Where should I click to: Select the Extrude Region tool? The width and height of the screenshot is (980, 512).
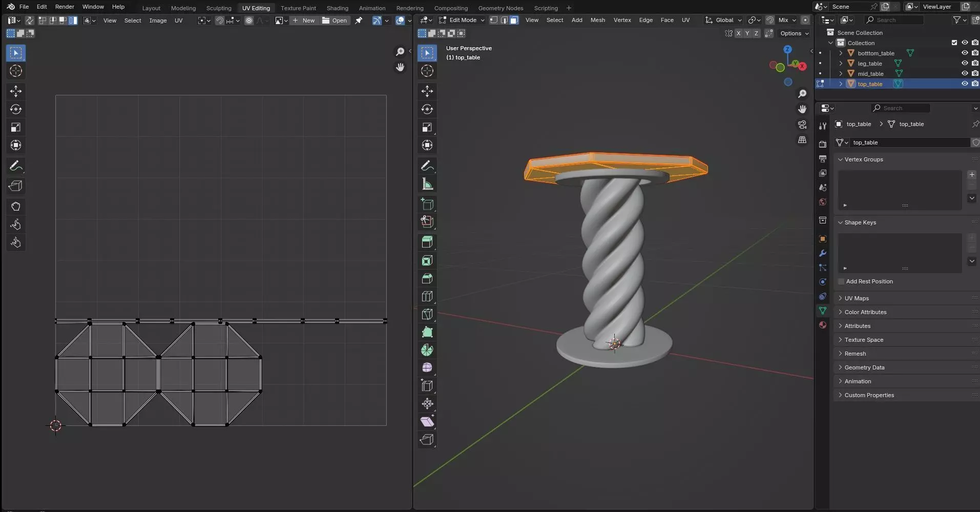tap(427, 242)
